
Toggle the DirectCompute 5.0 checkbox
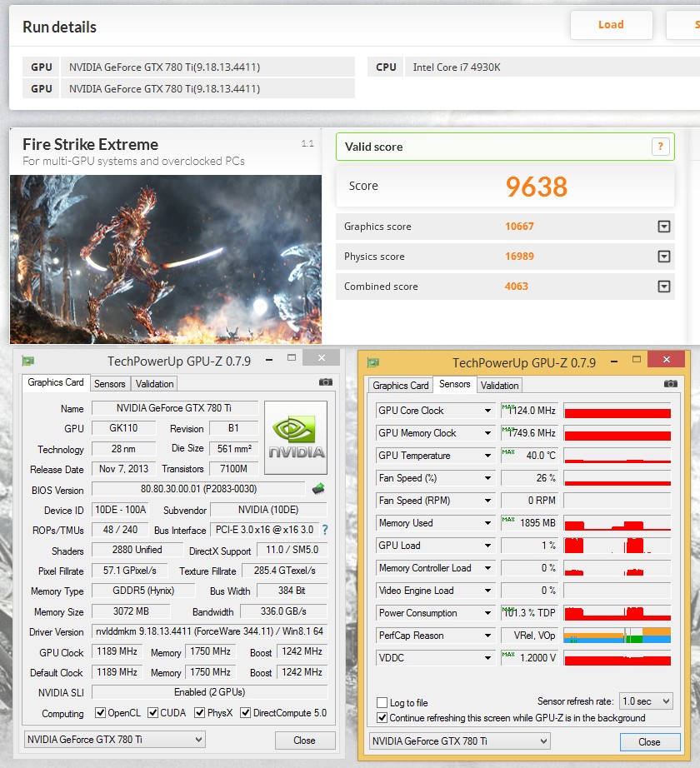(x=245, y=713)
